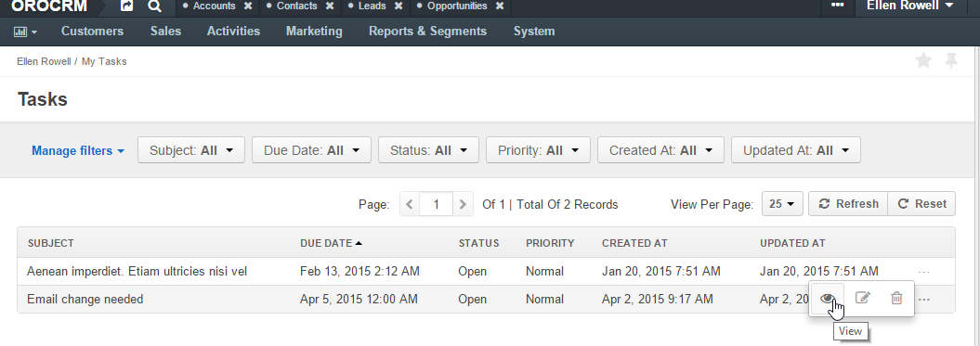Screen dimensions: 980x346
Task: Open the Leads pinned tab
Action: [372, 6]
